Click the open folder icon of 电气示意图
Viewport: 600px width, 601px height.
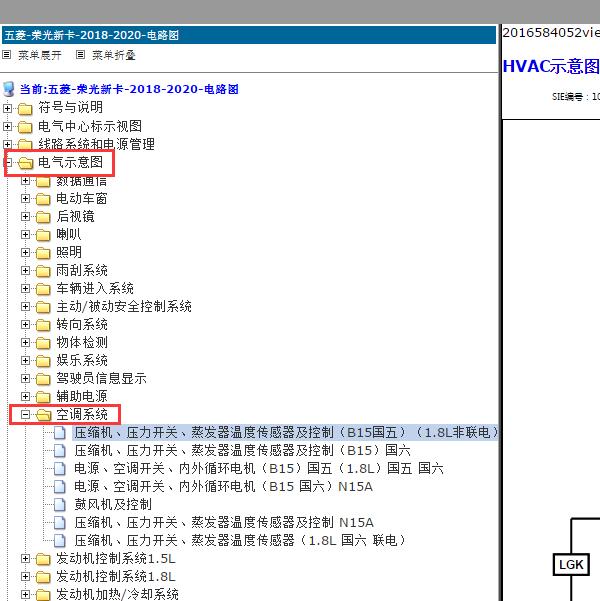pos(26,163)
